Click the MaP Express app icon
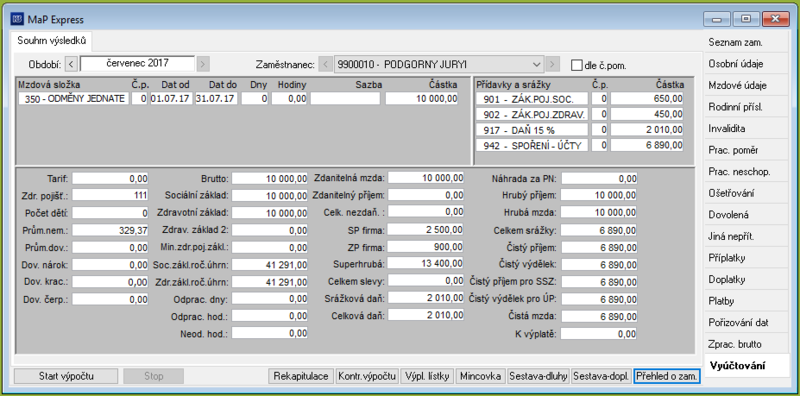Viewport: 800px width, 396px height. click(17, 19)
